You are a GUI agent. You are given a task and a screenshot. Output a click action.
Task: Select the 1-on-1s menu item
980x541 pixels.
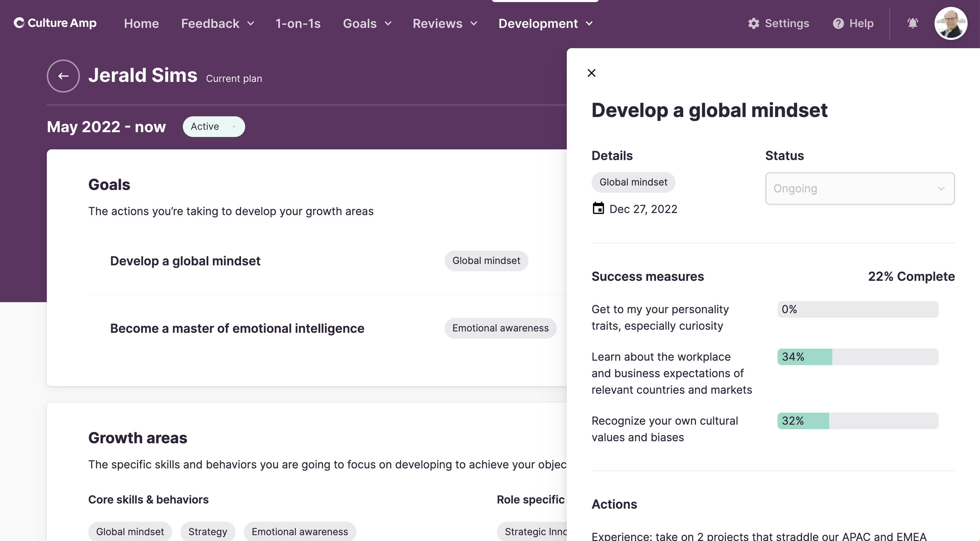point(298,23)
